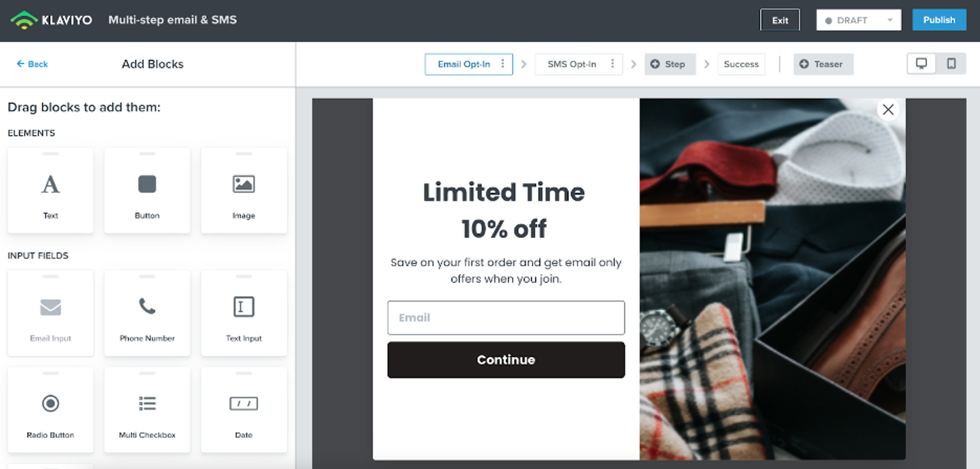Select the Phone Number block
Image resolution: width=980 pixels, height=469 pixels.
coord(147,313)
